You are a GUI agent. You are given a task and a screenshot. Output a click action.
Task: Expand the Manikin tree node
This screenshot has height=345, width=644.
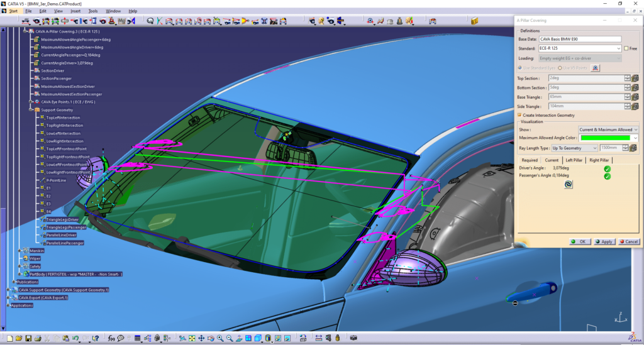pyautogui.click(x=19, y=251)
